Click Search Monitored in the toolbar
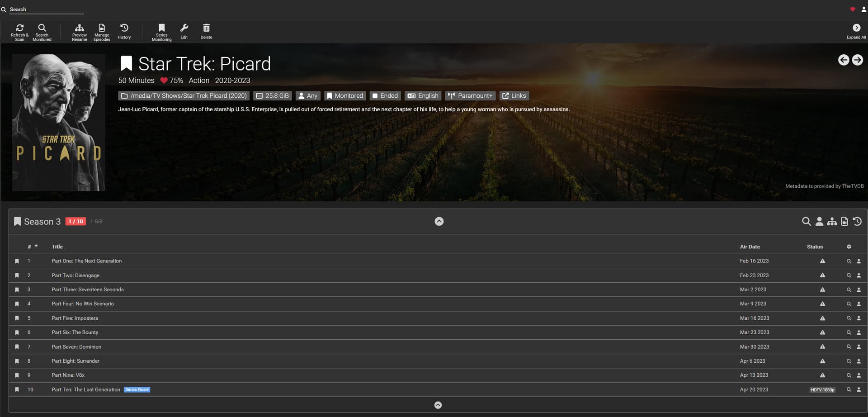Image resolution: width=868 pixels, height=417 pixels. (x=42, y=32)
